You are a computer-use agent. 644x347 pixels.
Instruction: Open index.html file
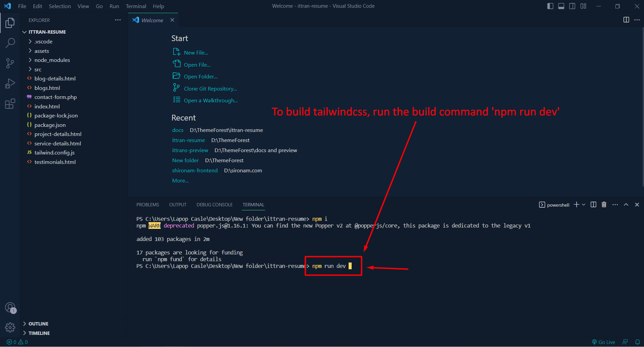pos(74,106)
